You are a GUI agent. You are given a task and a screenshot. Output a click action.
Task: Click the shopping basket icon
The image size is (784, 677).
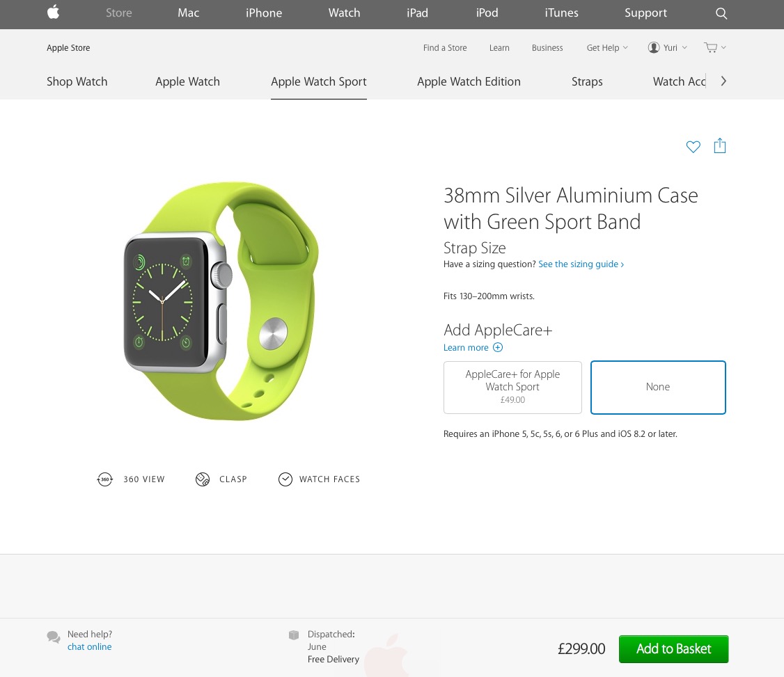coord(710,47)
